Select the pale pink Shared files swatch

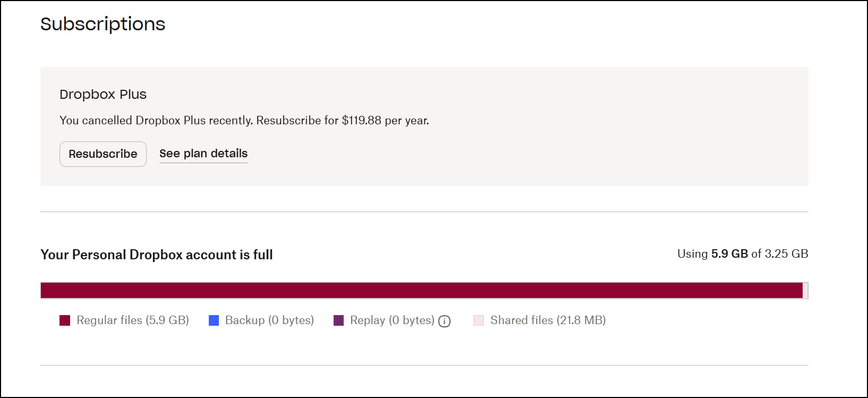479,320
